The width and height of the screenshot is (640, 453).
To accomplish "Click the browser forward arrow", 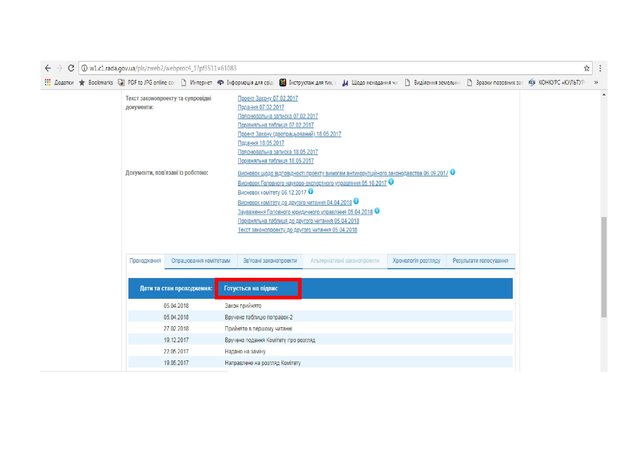I will click(x=60, y=68).
